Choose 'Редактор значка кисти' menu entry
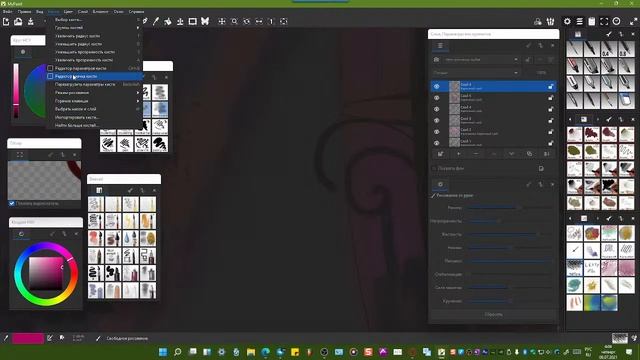This screenshot has width=640, height=360. click(94, 76)
